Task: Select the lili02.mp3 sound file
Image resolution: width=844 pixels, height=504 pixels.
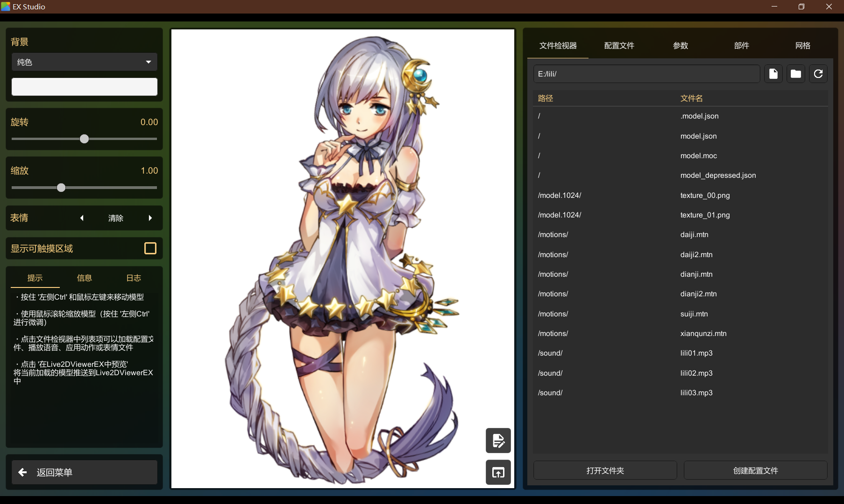Action: (x=681, y=373)
